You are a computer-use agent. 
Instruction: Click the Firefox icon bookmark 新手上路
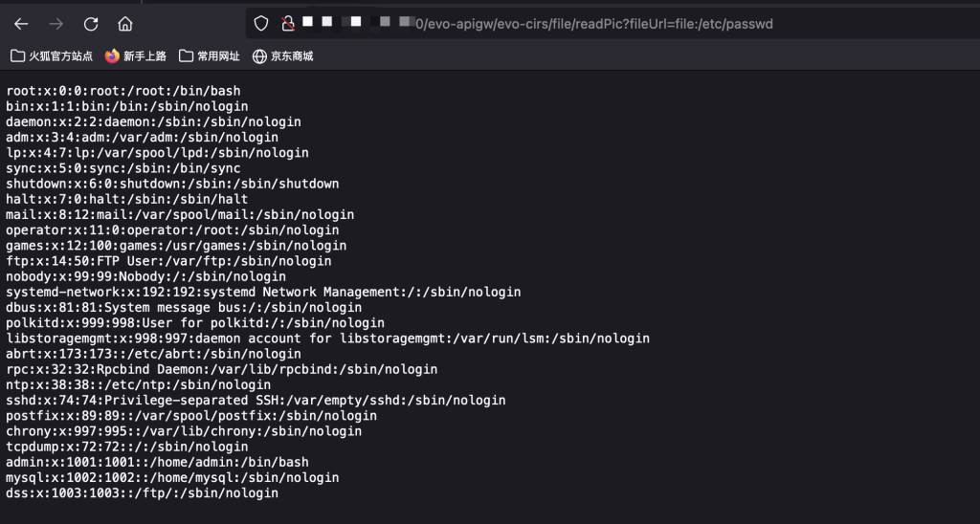[x=136, y=56]
